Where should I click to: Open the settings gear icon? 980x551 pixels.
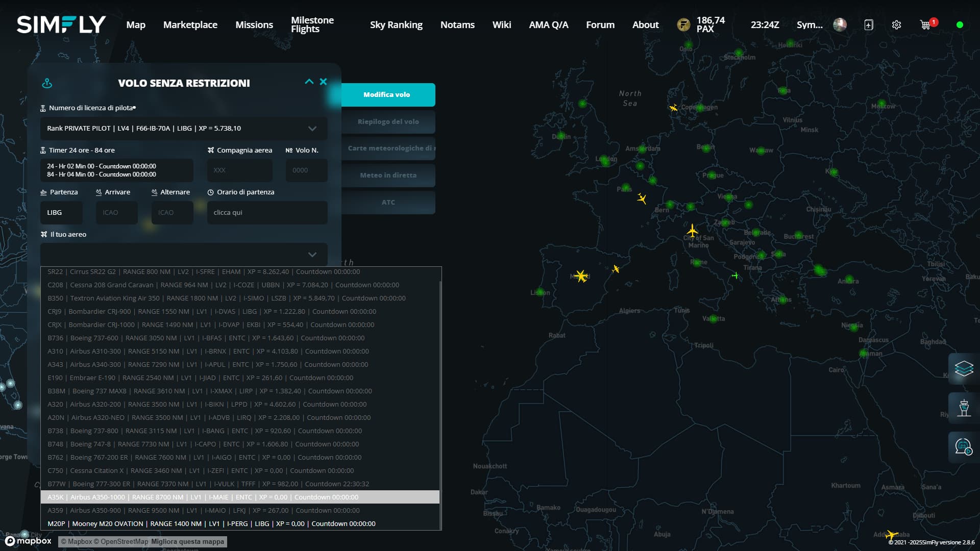(x=896, y=24)
